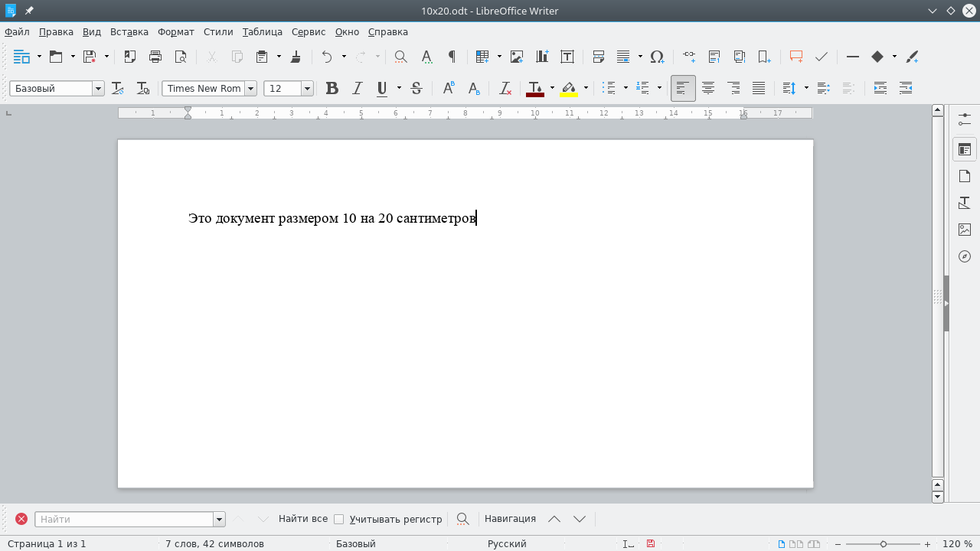Open the sidebar Gallery icon
This screenshot has width=980, height=551.
965,230
